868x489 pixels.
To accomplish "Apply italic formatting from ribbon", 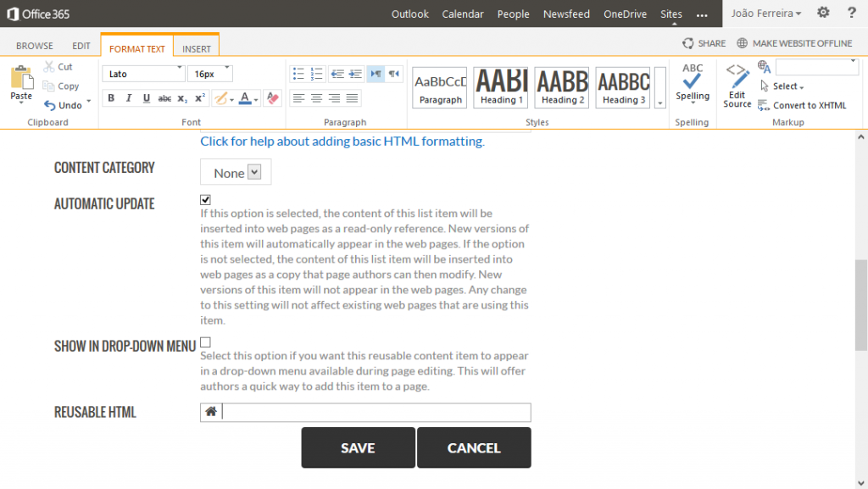I will [129, 98].
